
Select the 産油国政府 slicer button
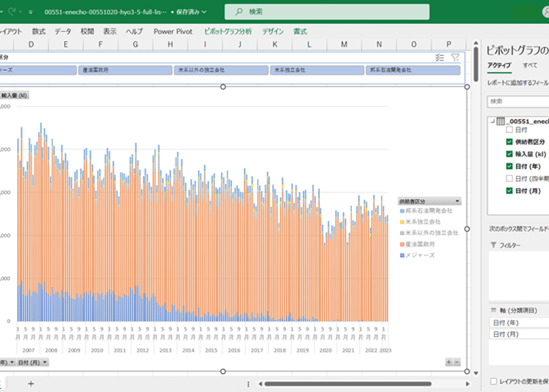125,70
